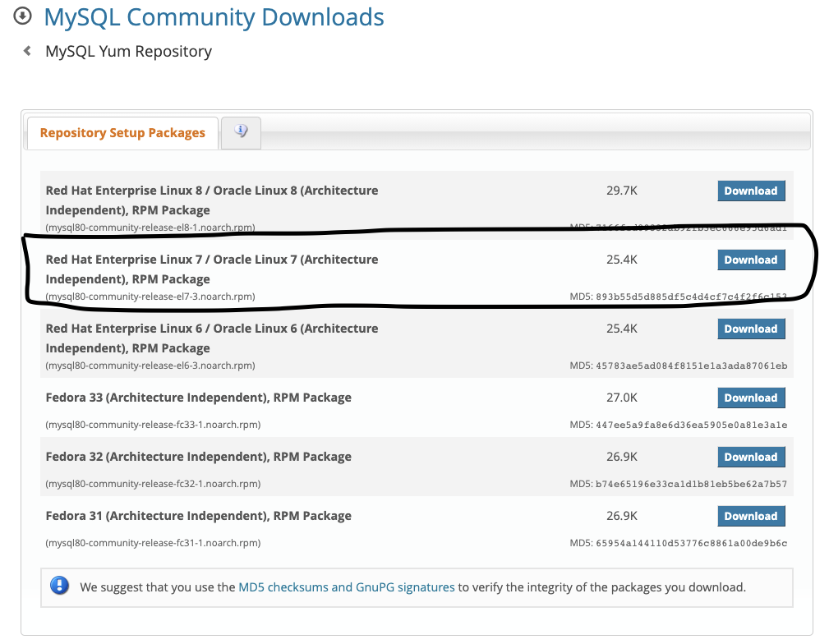Screen dimensions: 829x644
Task: Download the Red Hat Enterprise Linux 7 package
Action: pyautogui.click(x=751, y=260)
